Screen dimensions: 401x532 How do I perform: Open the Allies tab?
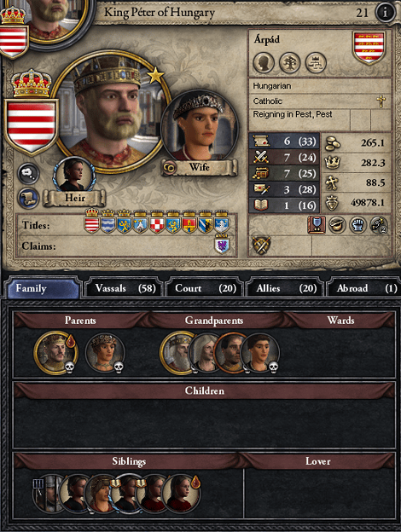(284, 288)
